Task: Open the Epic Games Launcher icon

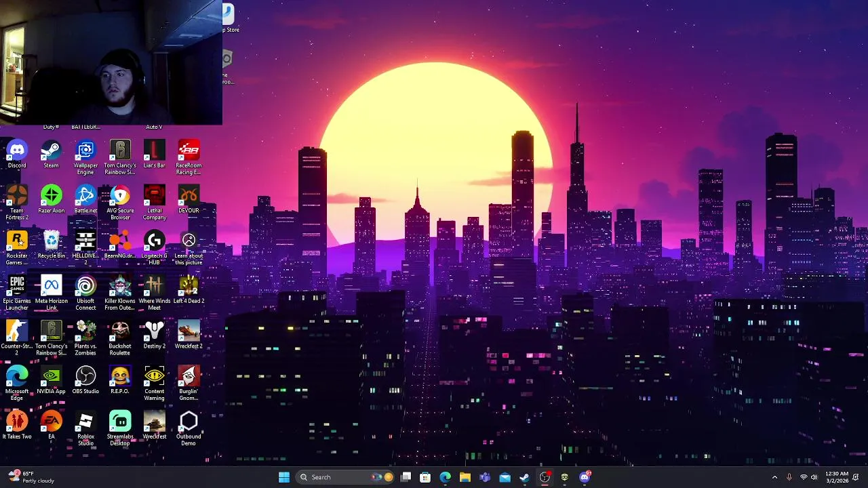Action: click(x=17, y=293)
